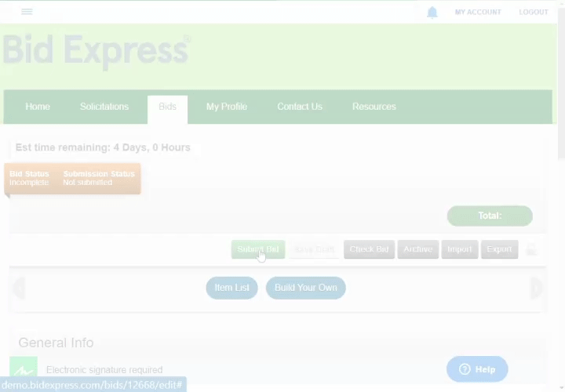Click the Archive button
Screen dimensions: 565x392
418,249
